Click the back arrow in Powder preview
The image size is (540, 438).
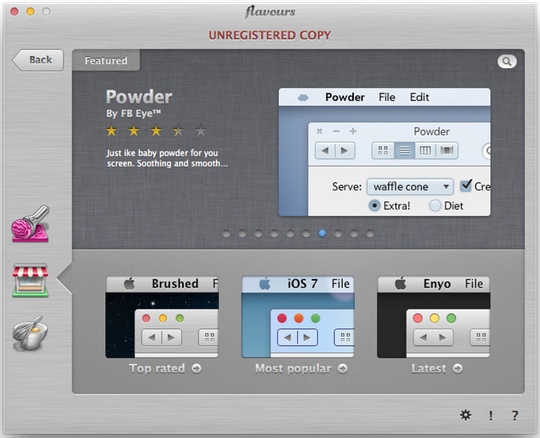click(x=325, y=151)
